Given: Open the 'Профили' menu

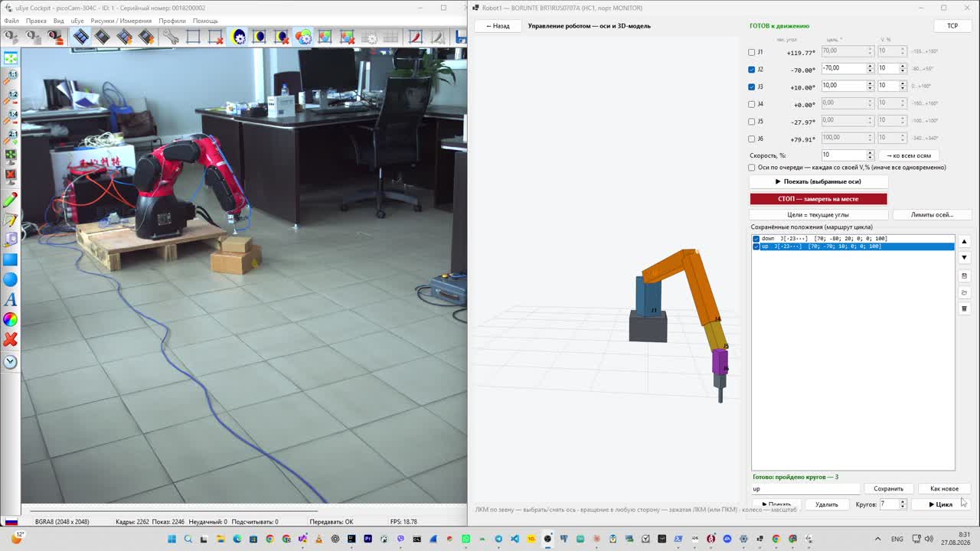Looking at the screenshot, I should coord(173,21).
